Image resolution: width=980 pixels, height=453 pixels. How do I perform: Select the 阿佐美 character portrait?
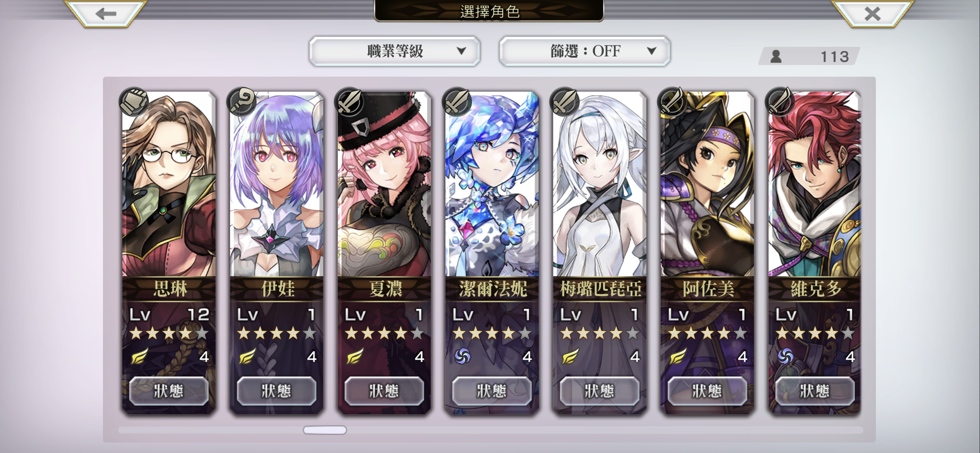coord(707,184)
